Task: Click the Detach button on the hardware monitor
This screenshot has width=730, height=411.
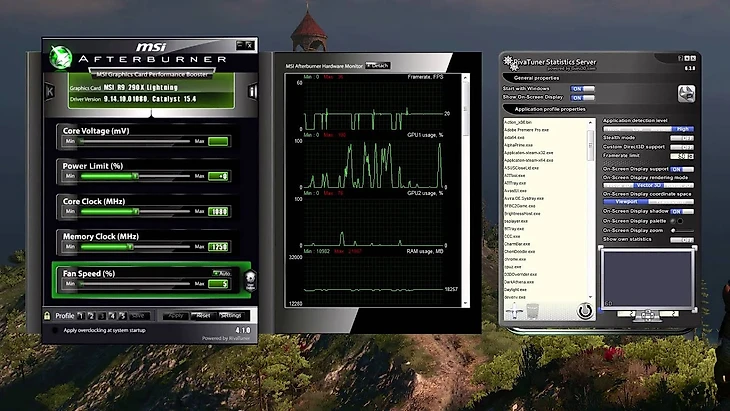Action: (x=378, y=66)
